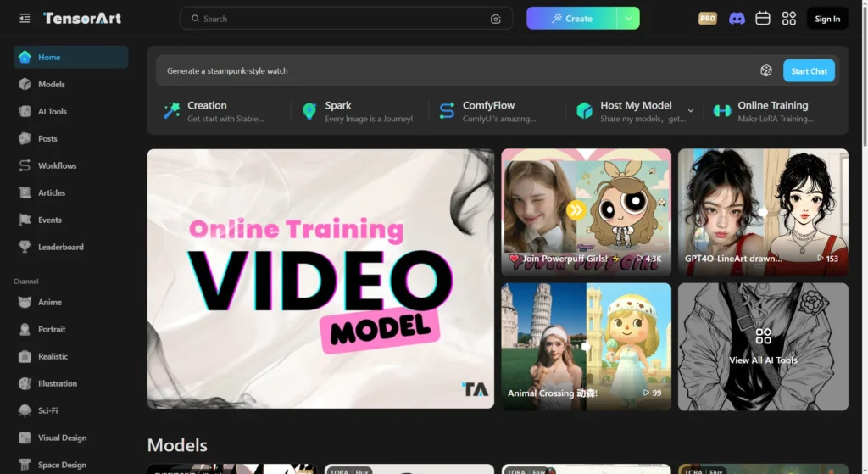Click the Workflows S-shaped icon
The height and width of the screenshot is (474, 868).
tap(25, 165)
